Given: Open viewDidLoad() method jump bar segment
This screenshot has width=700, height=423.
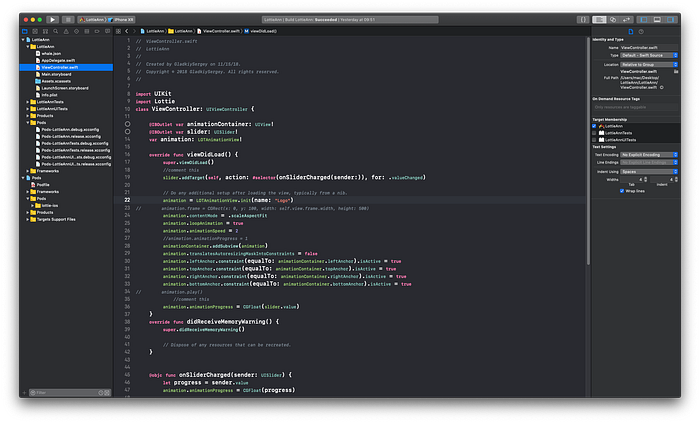Looking at the screenshot, I should click(260, 31).
